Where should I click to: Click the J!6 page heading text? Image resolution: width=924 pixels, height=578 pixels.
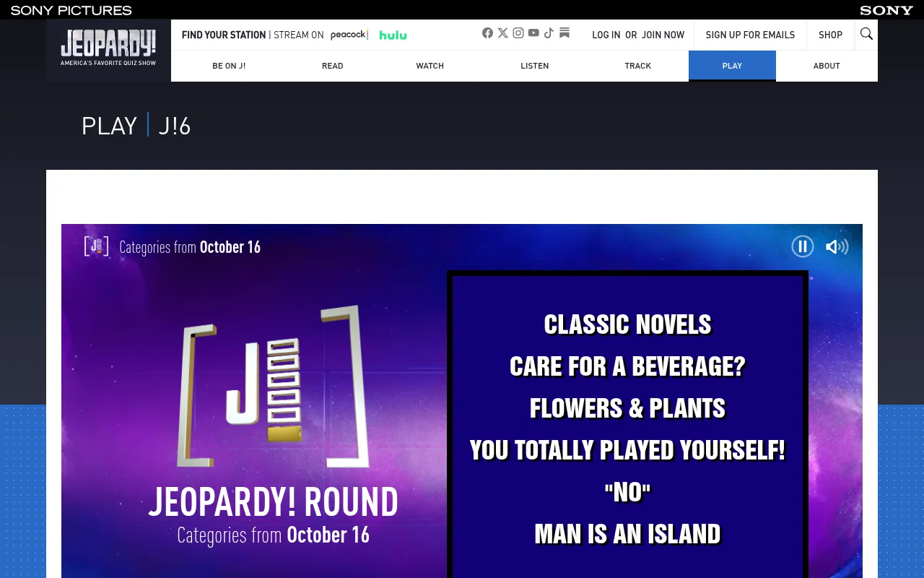175,126
